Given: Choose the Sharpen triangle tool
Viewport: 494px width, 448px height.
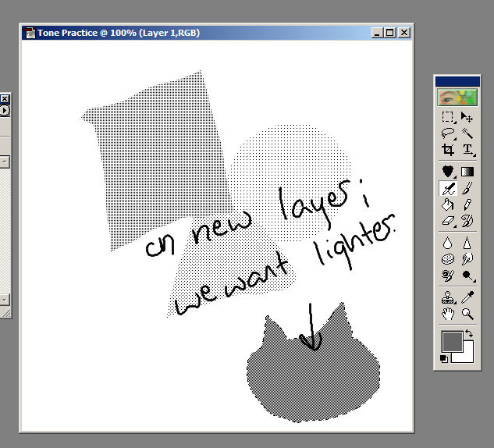Looking at the screenshot, I should pyautogui.click(x=467, y=243).
